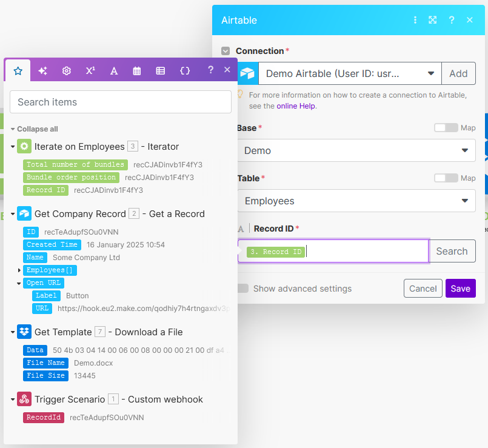The image size is (488, 448).
Task: Insert the URL variable under Open URL
Action: coord(42,308)
